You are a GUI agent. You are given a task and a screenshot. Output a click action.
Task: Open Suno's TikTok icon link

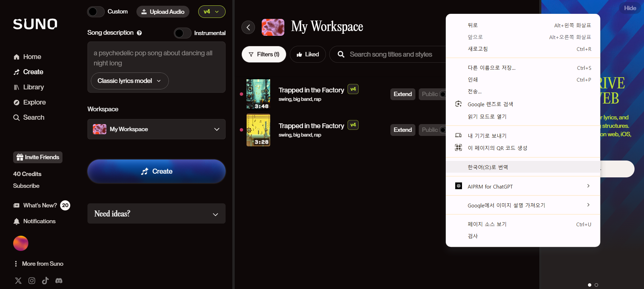(45, 281)
